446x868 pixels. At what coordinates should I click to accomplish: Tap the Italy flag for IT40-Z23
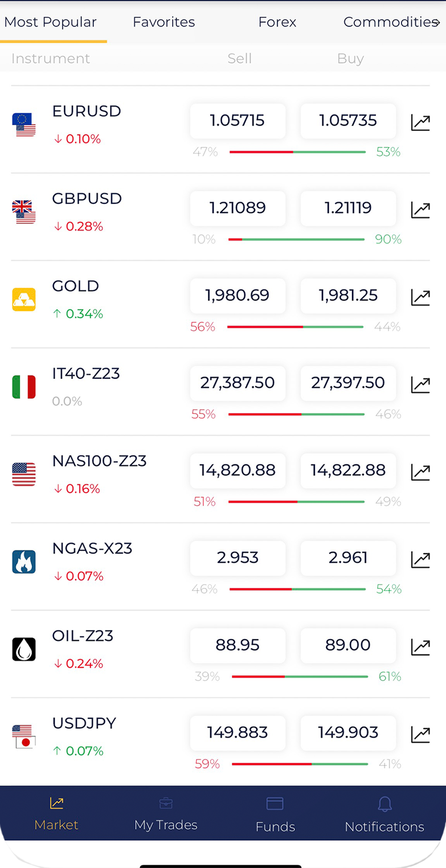24,387
